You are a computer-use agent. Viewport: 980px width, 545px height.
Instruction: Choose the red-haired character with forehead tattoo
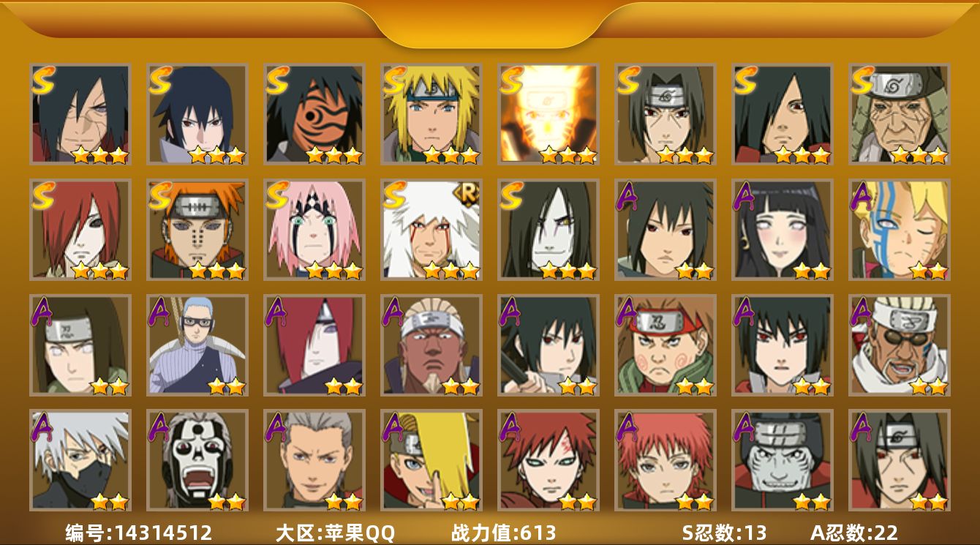point(549,460)
